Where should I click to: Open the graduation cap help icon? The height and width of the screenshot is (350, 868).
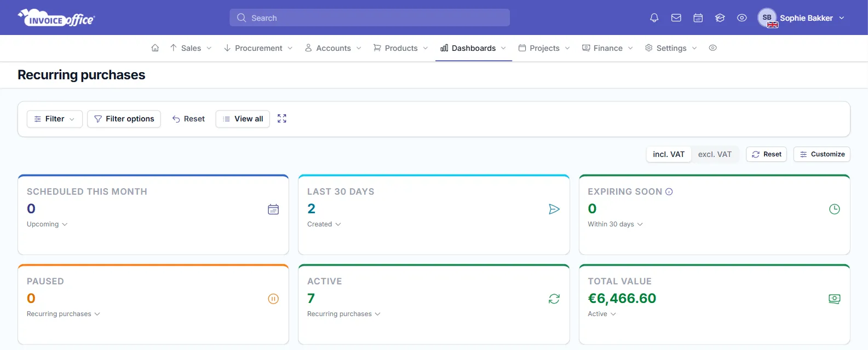(720, 18)
